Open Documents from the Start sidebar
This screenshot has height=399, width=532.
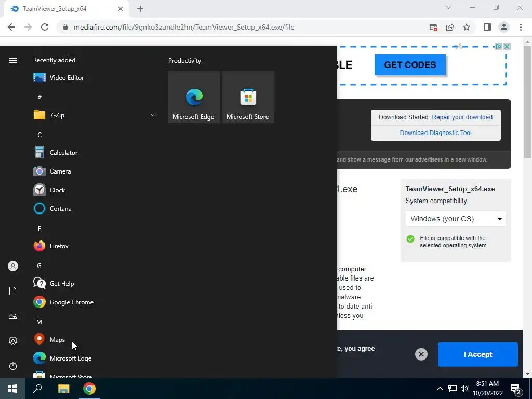pos(13,291)
